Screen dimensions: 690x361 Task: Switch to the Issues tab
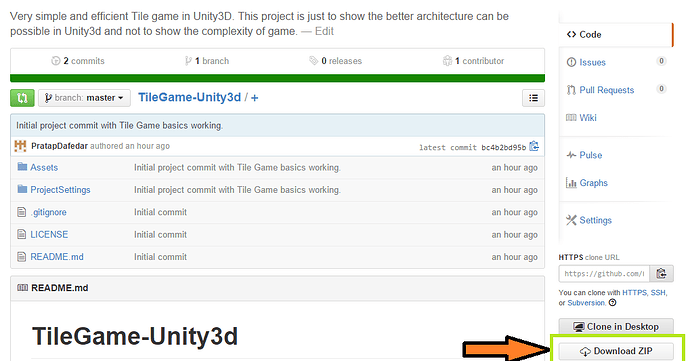(592, 63)
